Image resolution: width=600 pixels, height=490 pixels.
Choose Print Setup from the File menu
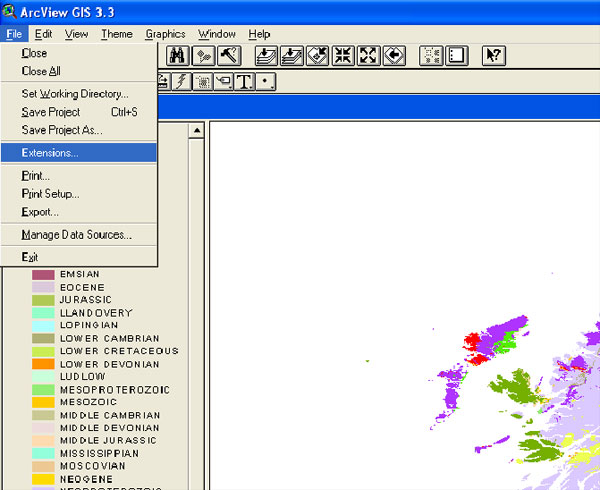coord(79,194)
